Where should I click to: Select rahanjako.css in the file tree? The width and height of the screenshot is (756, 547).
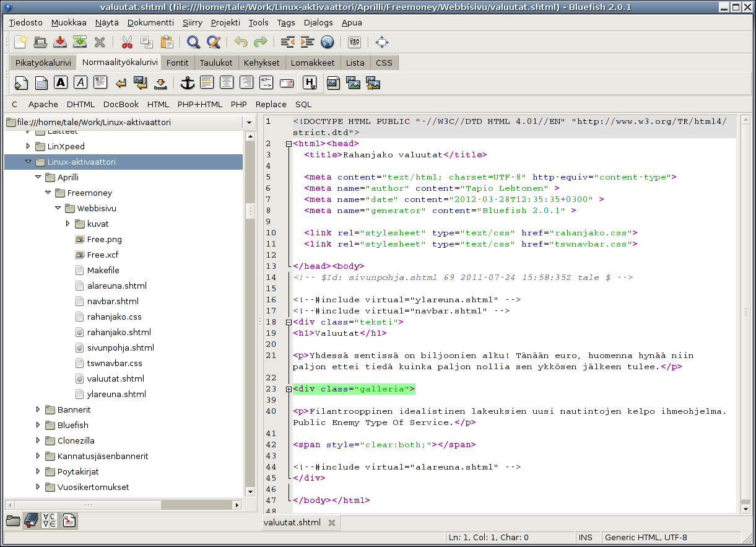tap(114, 317)
